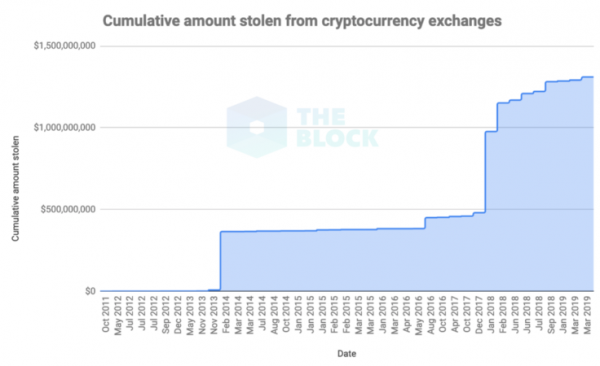The height and width of the screenshot is (366, 600).
Task: Click the Feb 2014 x-axis label
Action: tap(226, 315)
